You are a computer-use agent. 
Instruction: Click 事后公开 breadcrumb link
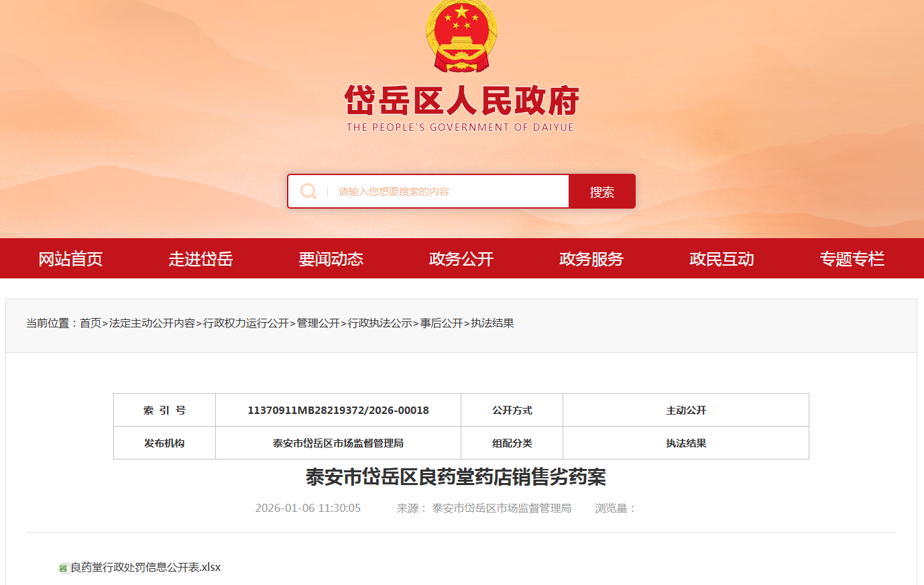pyautogui.click(x=442, y=323)
